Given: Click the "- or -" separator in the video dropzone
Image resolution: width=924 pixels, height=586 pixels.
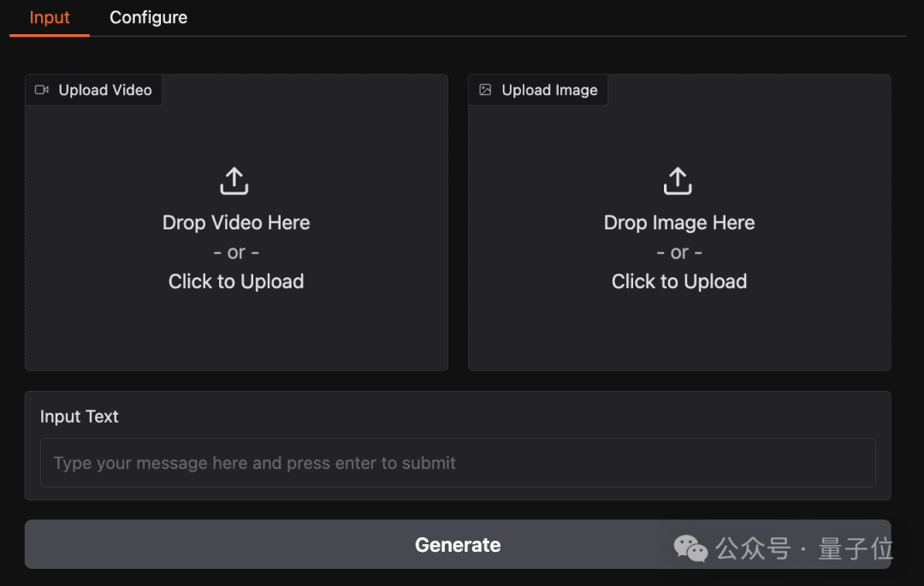Looking at the screenshot, I should 236,252.
